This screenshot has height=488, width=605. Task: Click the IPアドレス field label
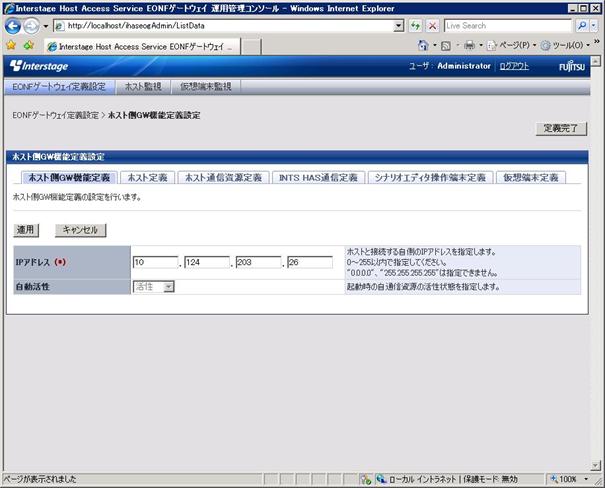(41, 262)
